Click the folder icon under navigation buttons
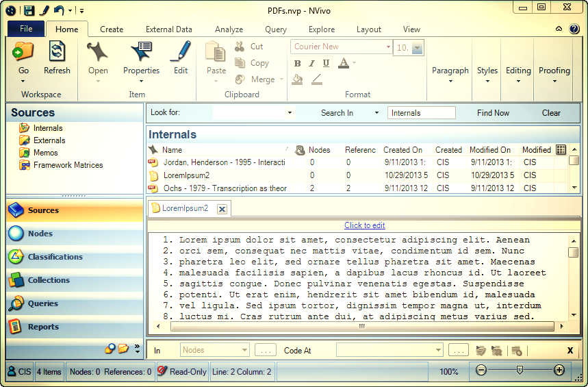The image size is (588, 387). pyautogui.click(x=123, y=349)
